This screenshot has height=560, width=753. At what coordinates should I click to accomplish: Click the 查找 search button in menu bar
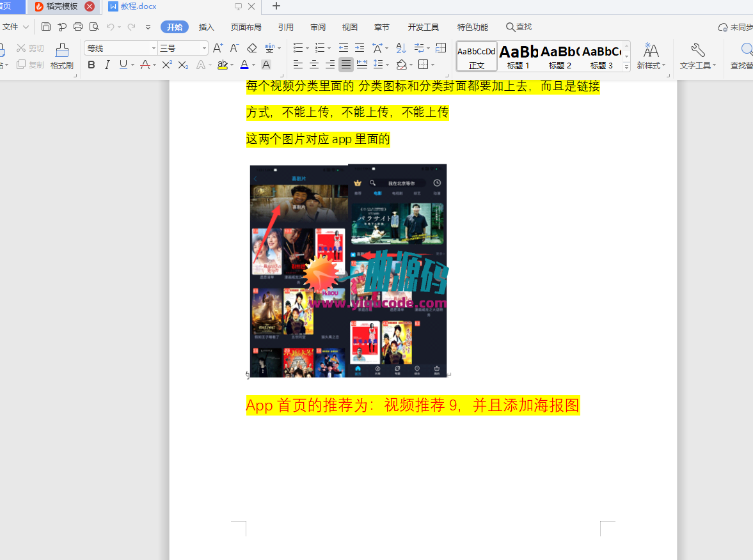519,27
